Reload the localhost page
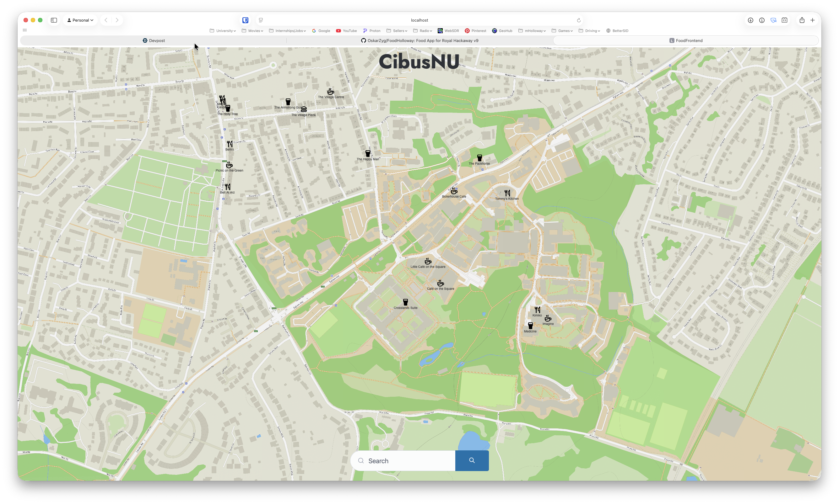 (x=579, y=20)
